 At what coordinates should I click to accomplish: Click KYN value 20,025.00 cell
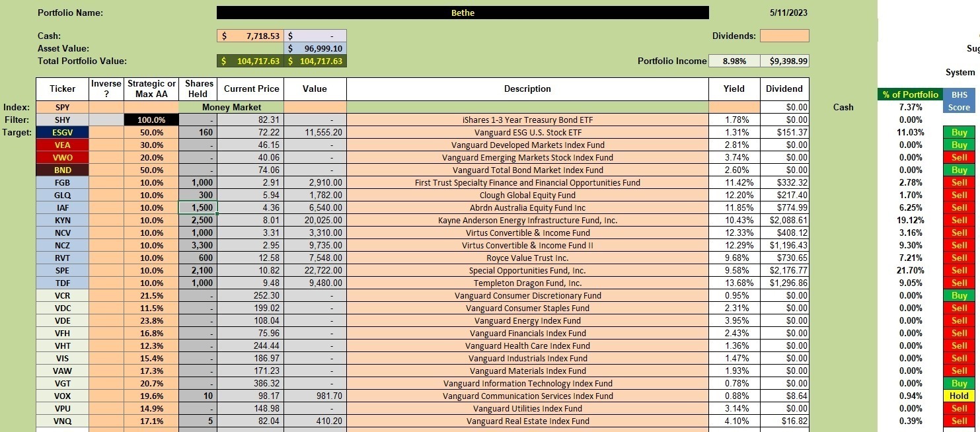[315, 220]
